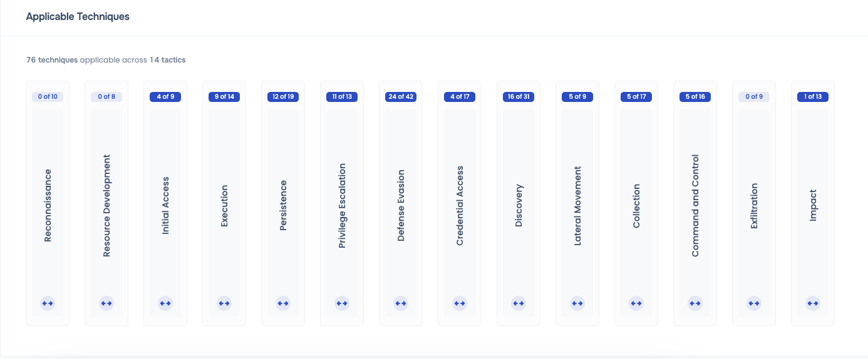Expand the Exfiltration column arrows

[x=754, y=303]
